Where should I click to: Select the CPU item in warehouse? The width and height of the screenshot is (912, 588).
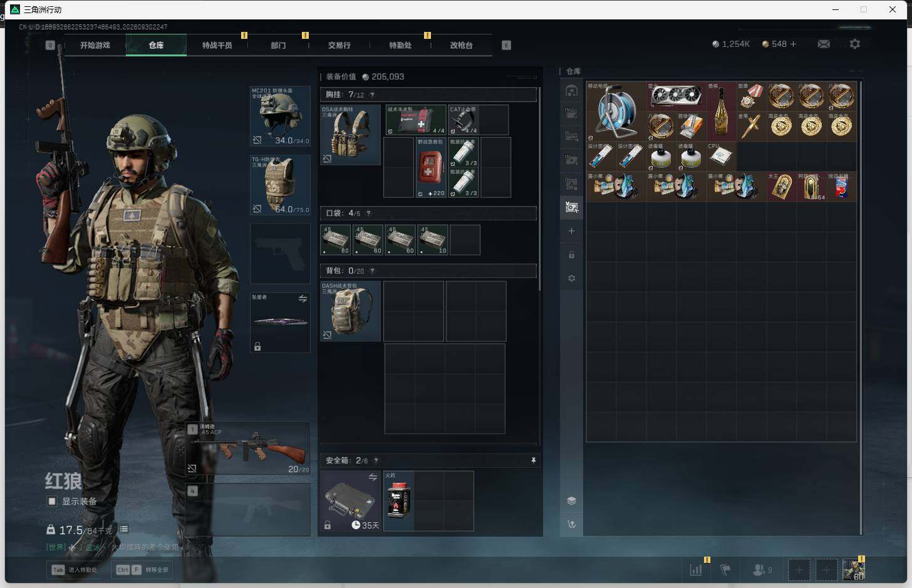pyautogui.click(x=721, y=156)
